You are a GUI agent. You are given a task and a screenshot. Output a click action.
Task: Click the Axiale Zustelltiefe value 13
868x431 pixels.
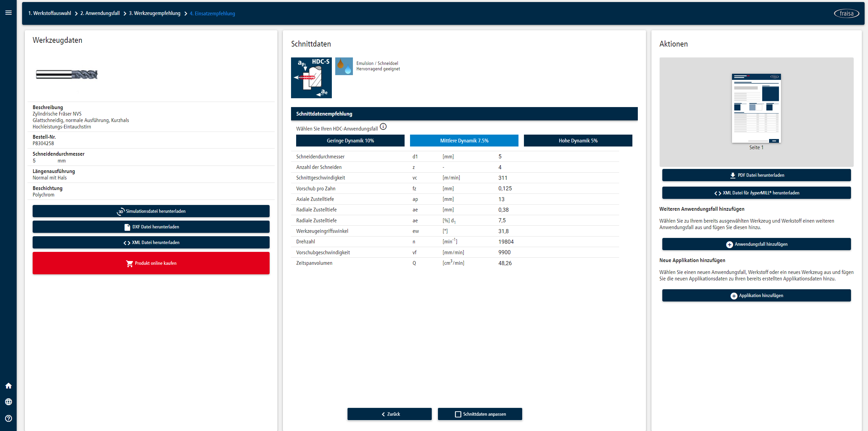point(501,199)
